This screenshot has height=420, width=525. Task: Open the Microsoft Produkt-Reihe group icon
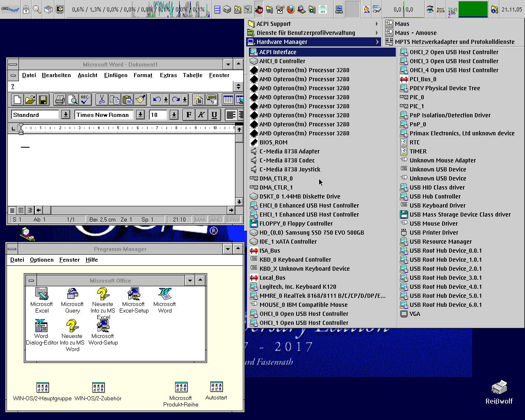[181, 394]
